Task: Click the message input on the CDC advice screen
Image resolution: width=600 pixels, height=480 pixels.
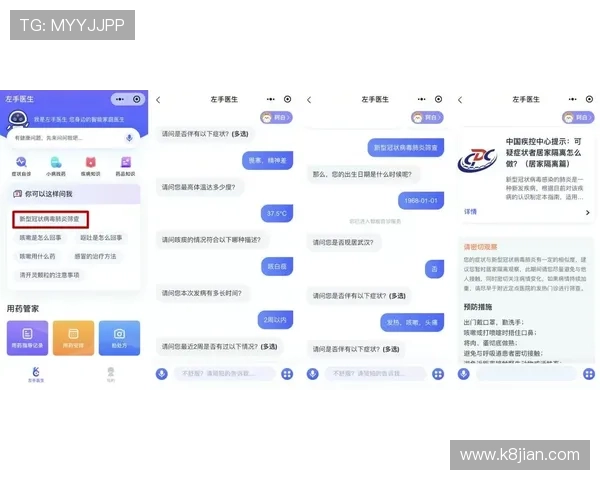Action: pyautogui.click(x=526, y=374)
